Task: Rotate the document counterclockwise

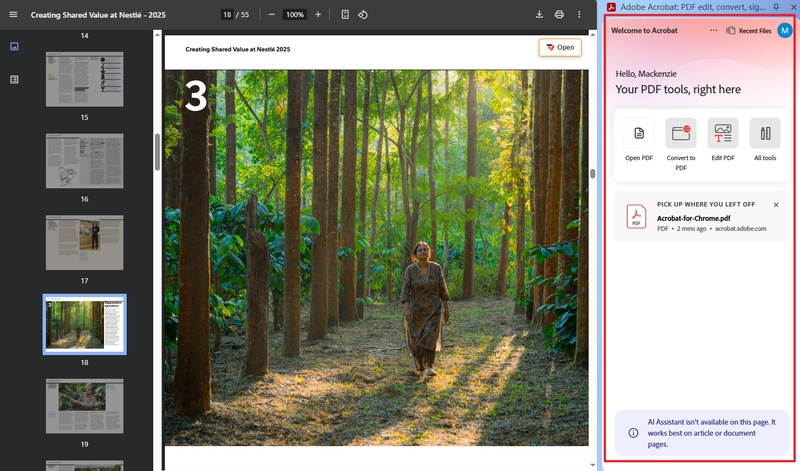Action: (363, 15)
